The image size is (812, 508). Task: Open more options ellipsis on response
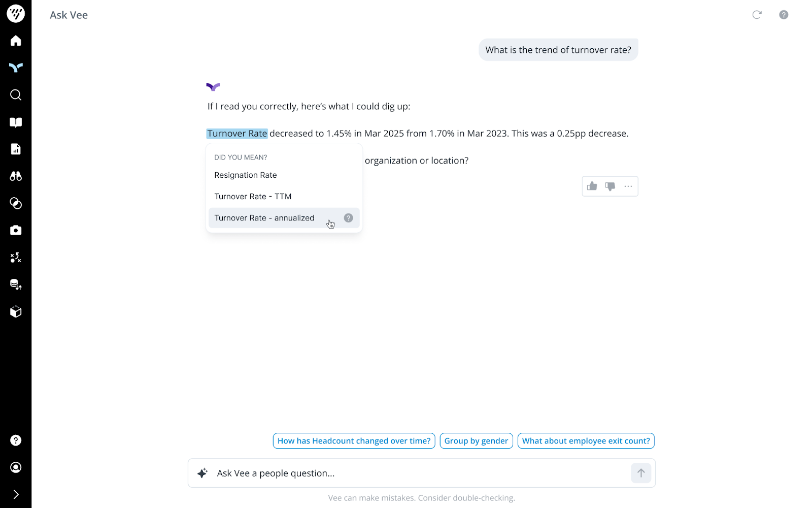[628, 186]
